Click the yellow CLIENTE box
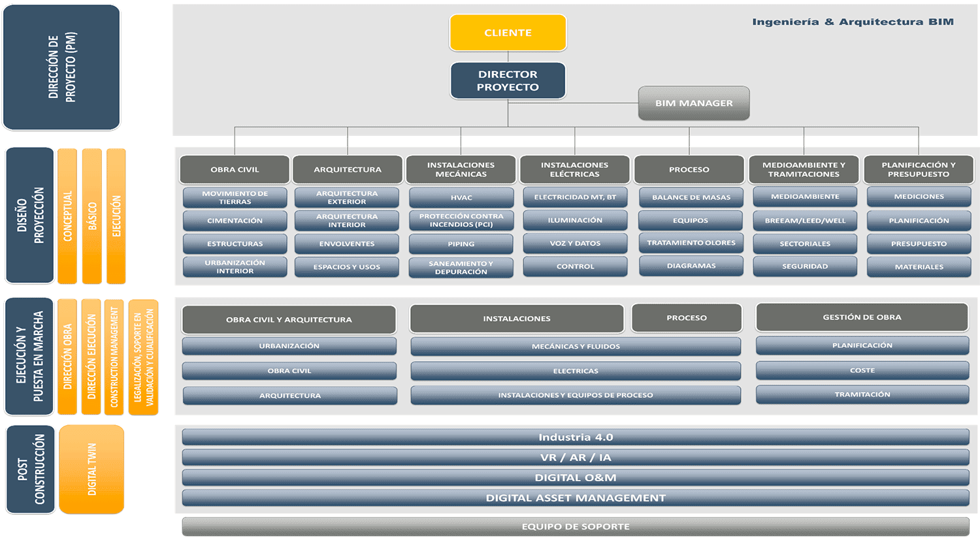Viewport: 980px width, 542px height. 508,33
